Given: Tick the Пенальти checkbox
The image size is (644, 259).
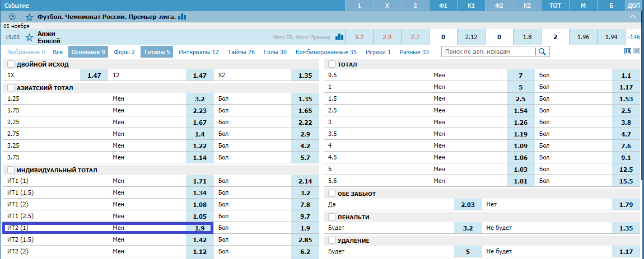Looking at the screenshot, I should pyautogui.click(x=332, y=217).
